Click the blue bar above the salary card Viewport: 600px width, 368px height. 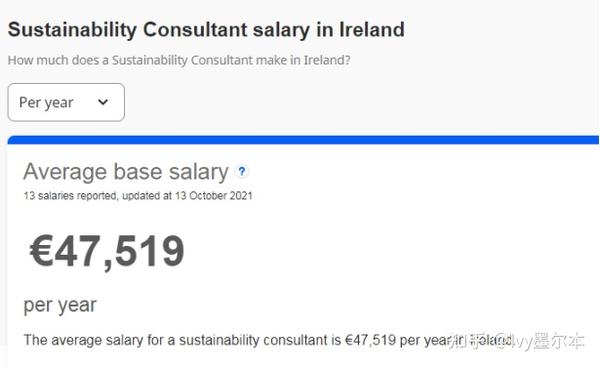click(x=303, y=140)
